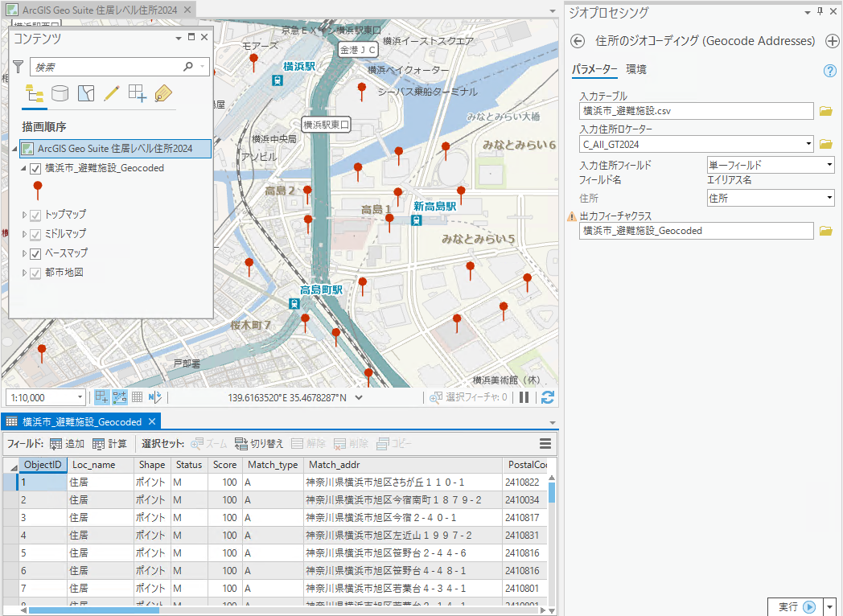Toggle grid icon in map status bar

click(137, 397)
